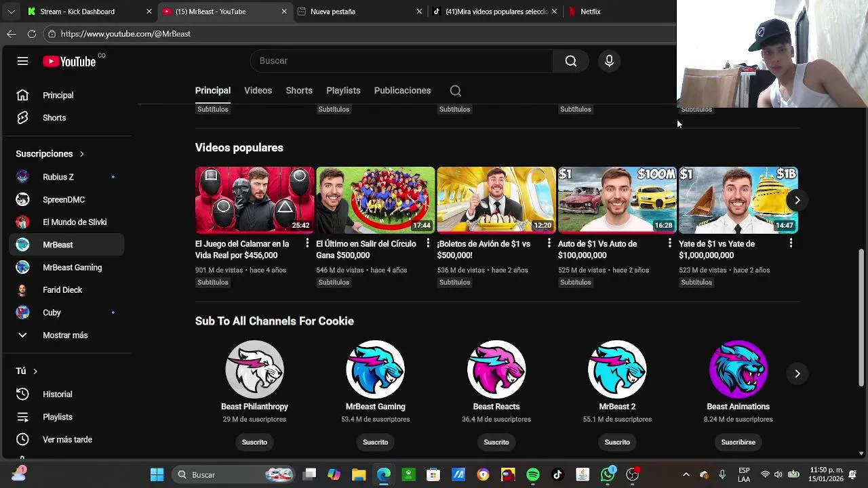This screenshot has width=868, height=488.
Task: Open the browser tab list dropdown
Action: coord(11,12)
